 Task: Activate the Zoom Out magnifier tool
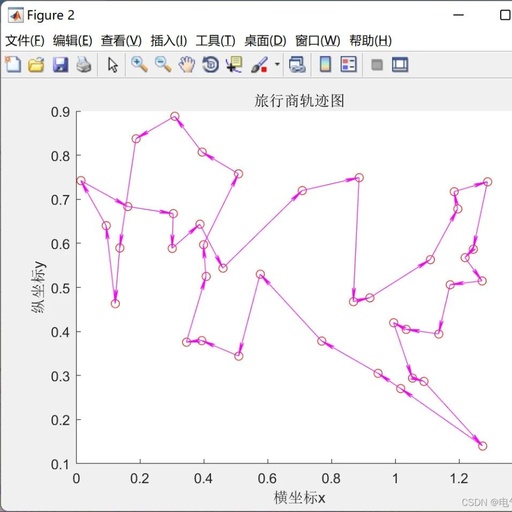coord(163,64)
